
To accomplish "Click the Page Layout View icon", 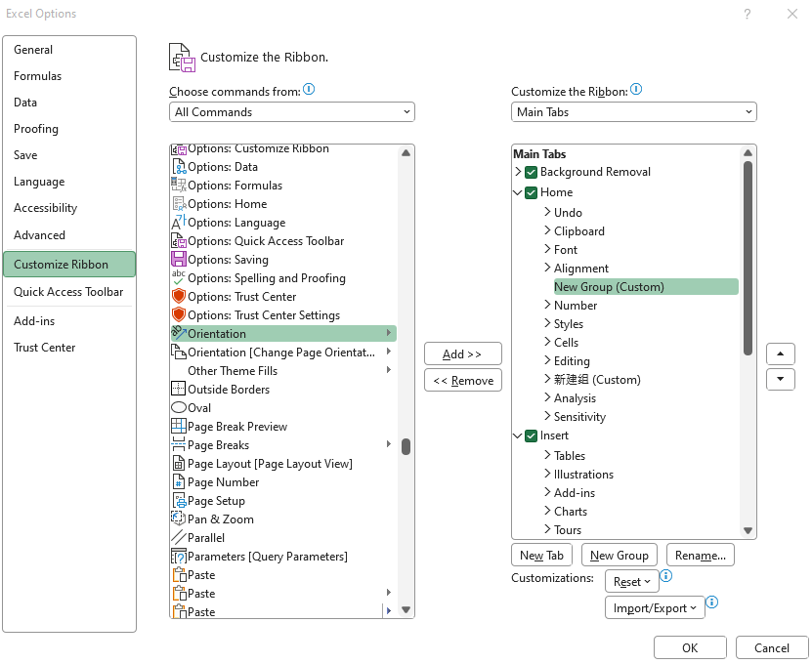I will [x=178, y=464].
